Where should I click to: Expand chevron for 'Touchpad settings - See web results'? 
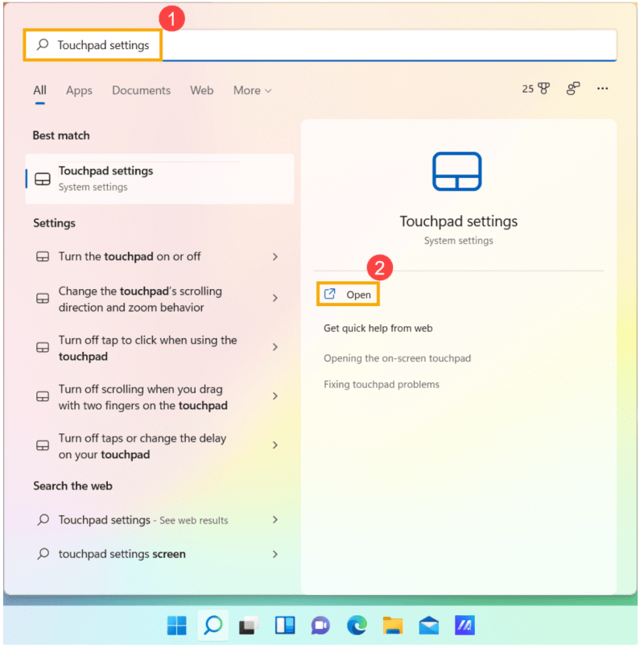point(275,519)
